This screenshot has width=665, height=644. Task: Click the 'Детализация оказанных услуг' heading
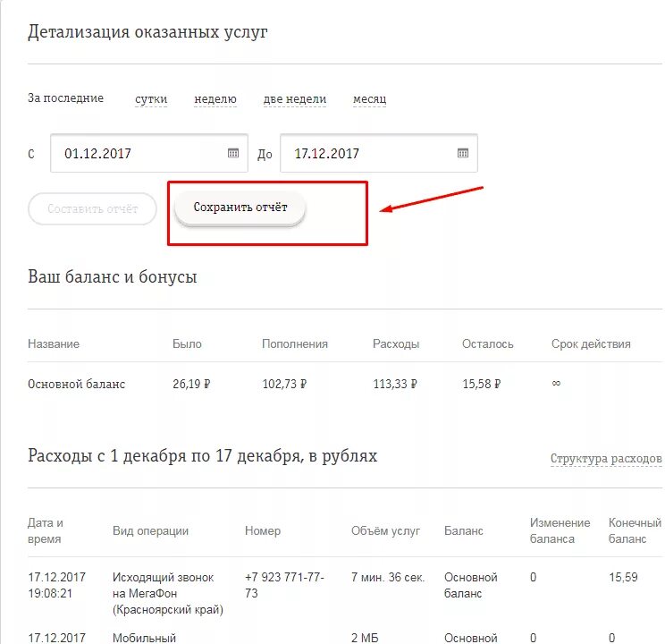147,32
